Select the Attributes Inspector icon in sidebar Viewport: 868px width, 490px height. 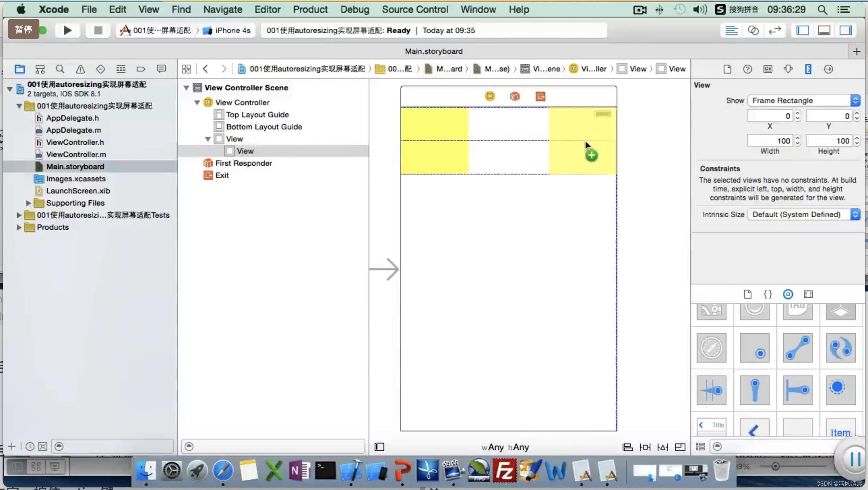point(787,68)
